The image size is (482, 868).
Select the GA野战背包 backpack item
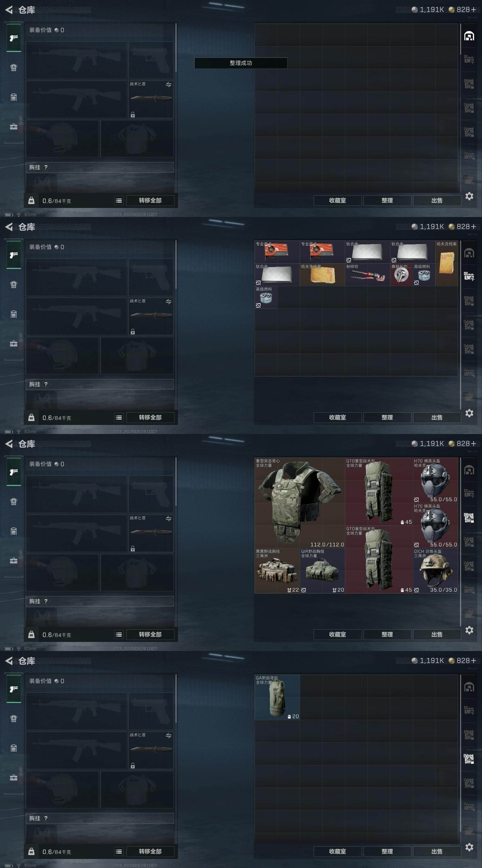tap(277, 697)
